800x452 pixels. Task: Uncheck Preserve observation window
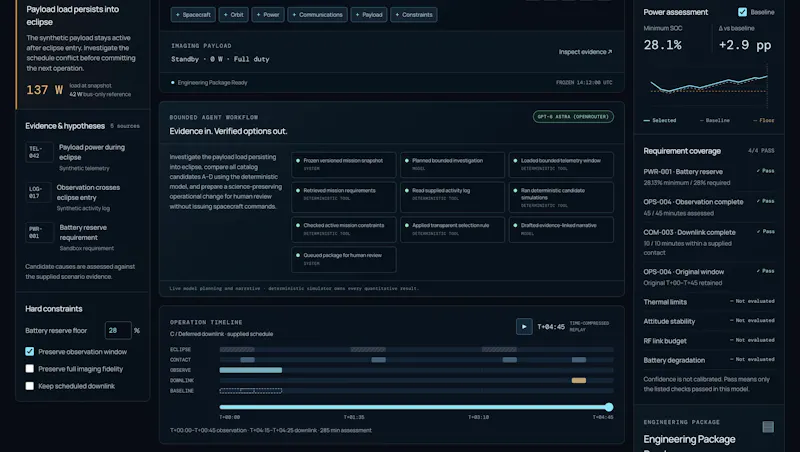(x=30, y=351)
